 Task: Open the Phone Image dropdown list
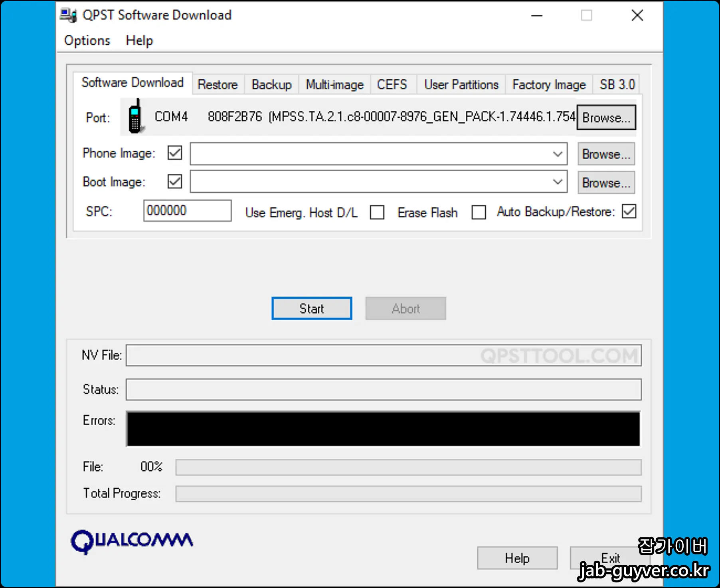click(557, 154)
